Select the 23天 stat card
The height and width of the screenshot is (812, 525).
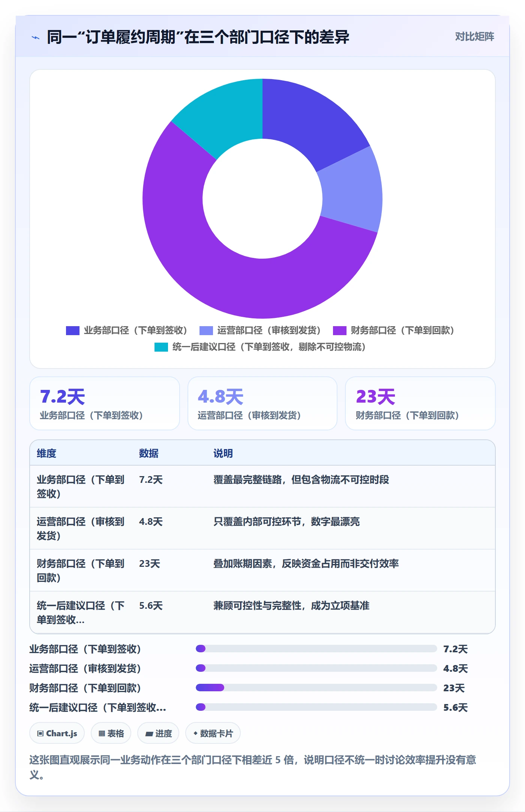(x=420, y=403)
